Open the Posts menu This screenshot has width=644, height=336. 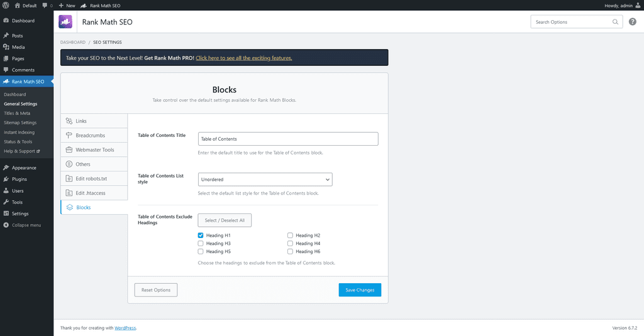(26, 36)
